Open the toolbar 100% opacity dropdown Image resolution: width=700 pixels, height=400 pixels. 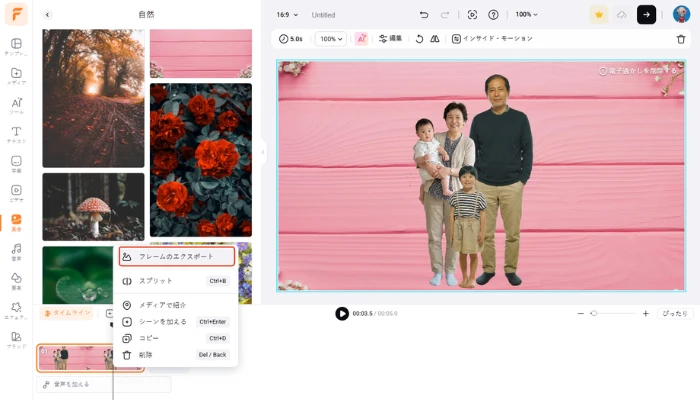(331, 39)
